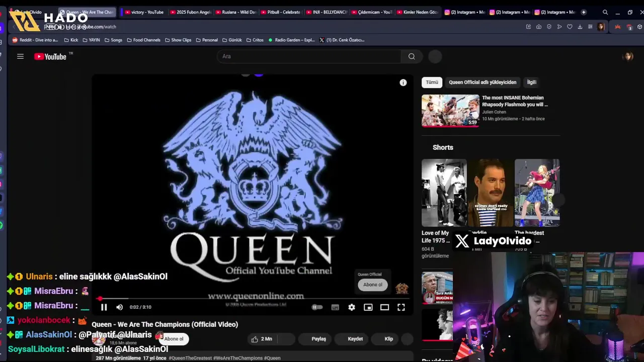Open the Kick bookmarks folder
Viewport: 644px width, 362px height.
pyautogui.click(x=71, y=40)
